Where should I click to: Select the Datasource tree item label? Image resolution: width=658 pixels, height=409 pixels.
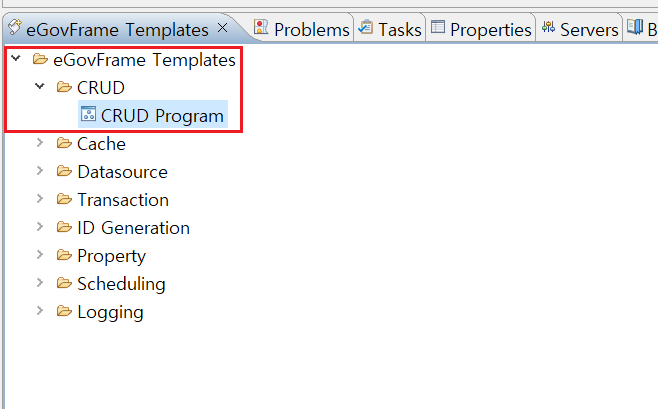pos(122,172)
